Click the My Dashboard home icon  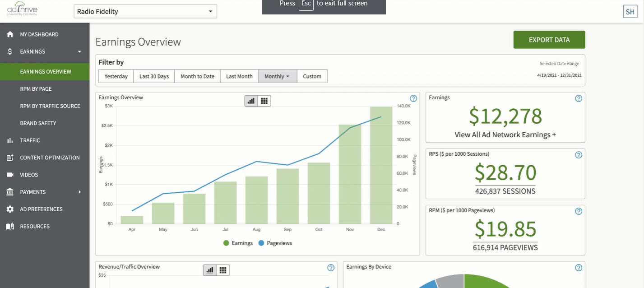coord(10,34)
